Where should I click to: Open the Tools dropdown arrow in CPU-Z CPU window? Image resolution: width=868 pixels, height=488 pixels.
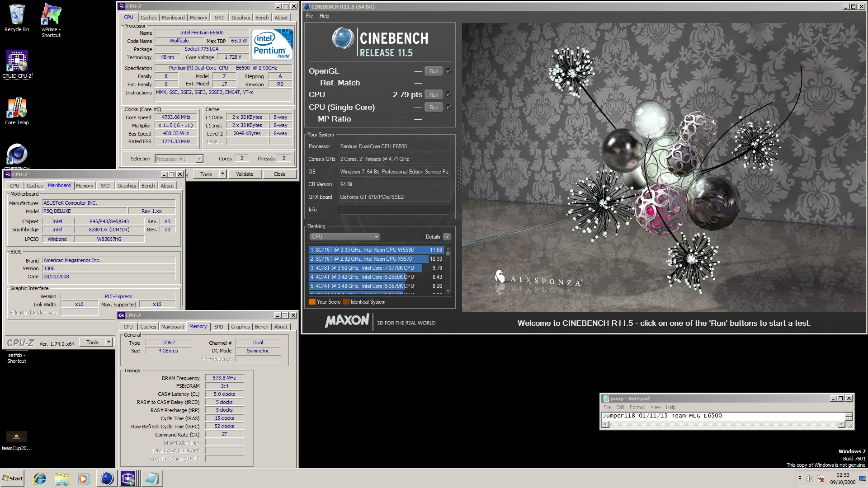coord(222,174)
